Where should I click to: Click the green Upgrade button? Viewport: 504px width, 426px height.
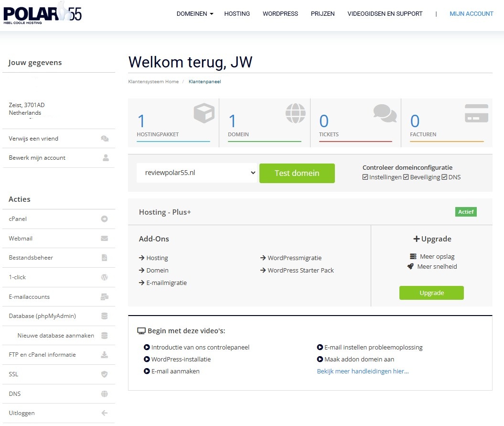click(x=431, y=293)
